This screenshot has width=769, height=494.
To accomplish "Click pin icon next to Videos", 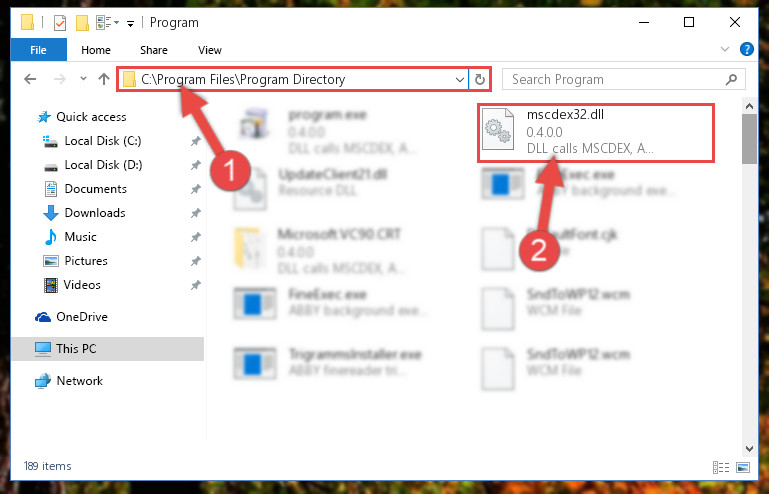I will coord(195,285).
